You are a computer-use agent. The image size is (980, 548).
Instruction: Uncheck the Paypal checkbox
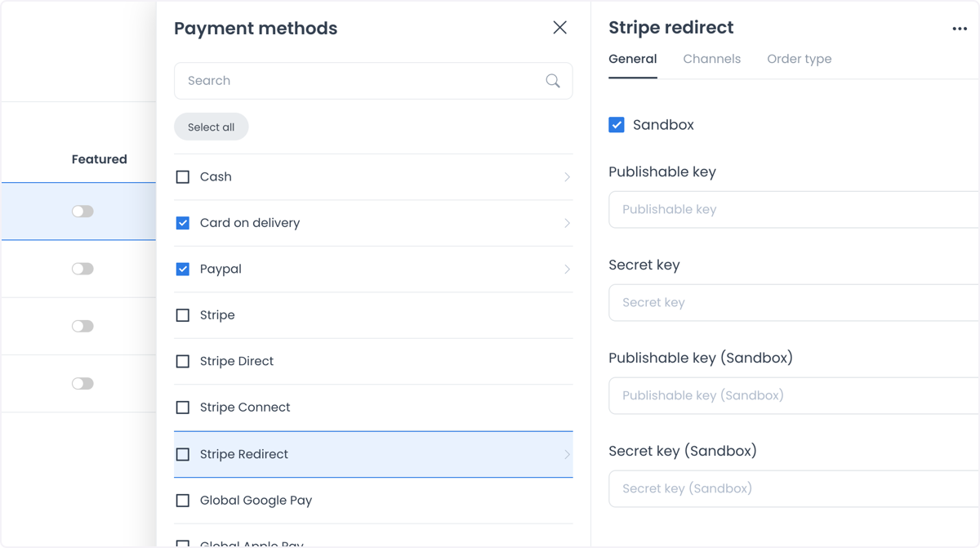[x=183, y=269]
